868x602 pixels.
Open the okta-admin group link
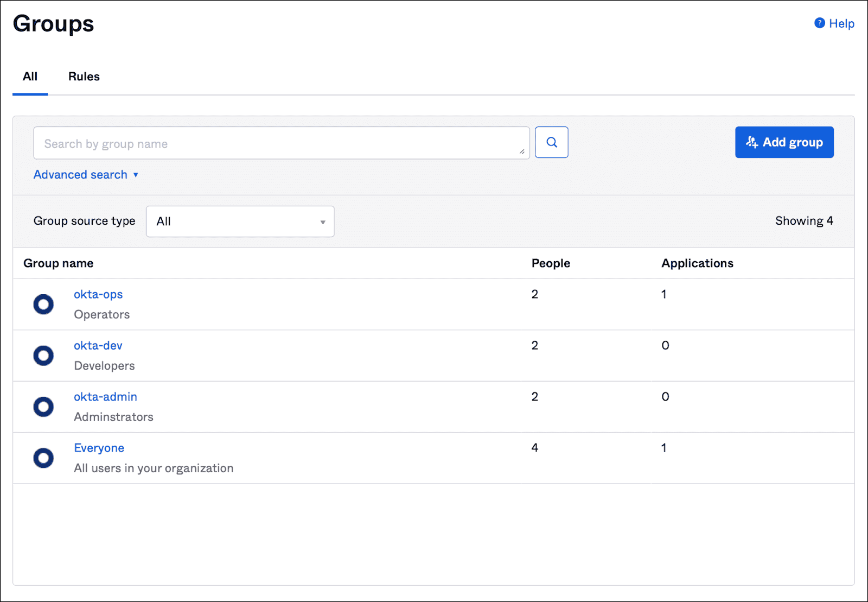105,397
